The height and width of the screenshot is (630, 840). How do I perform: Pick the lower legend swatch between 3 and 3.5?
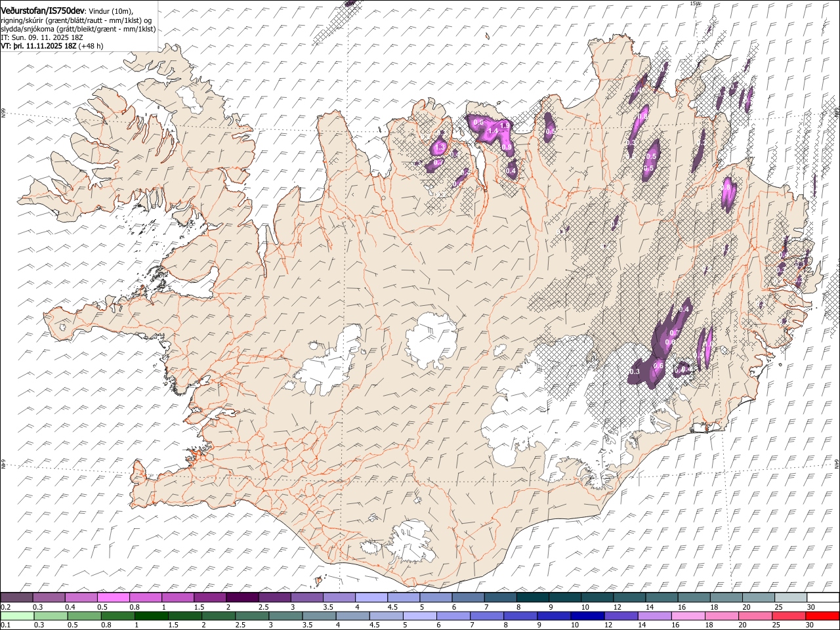click(285, 616)
